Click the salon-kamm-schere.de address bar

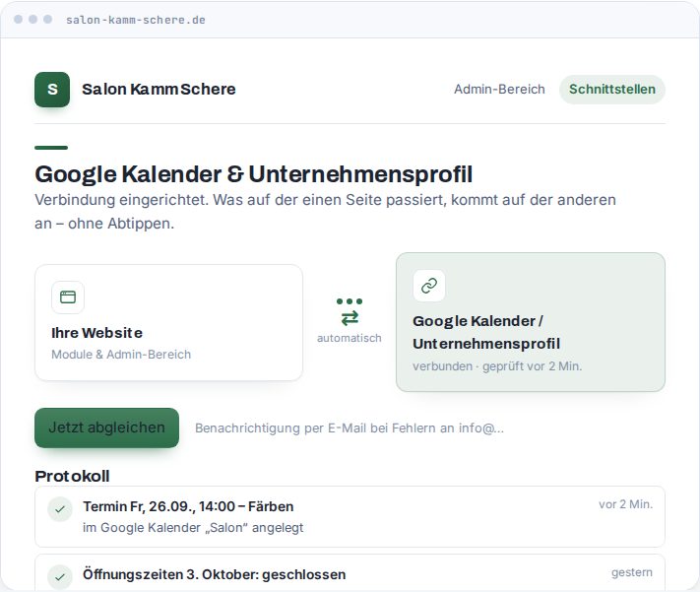click(x=136, y=20)
